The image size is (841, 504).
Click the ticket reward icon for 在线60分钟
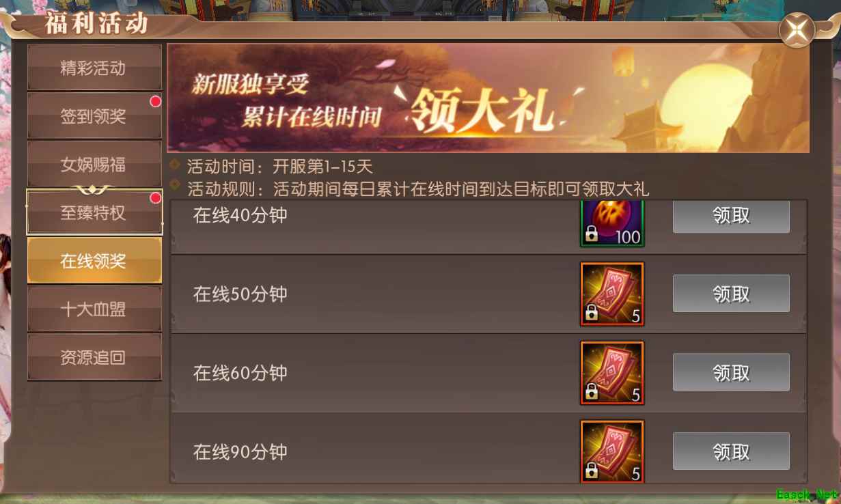[612, 373]
